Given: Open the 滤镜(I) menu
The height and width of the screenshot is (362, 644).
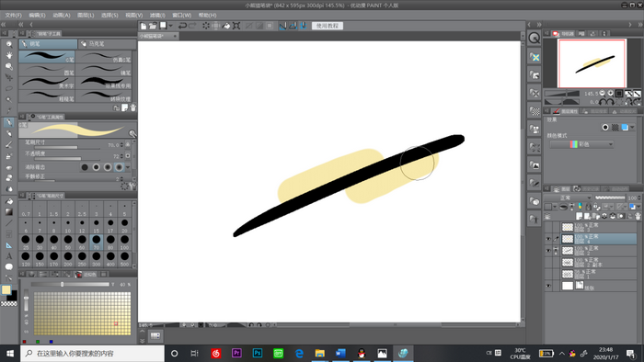Looking at the screenshot, I should (x=157, y=16).
